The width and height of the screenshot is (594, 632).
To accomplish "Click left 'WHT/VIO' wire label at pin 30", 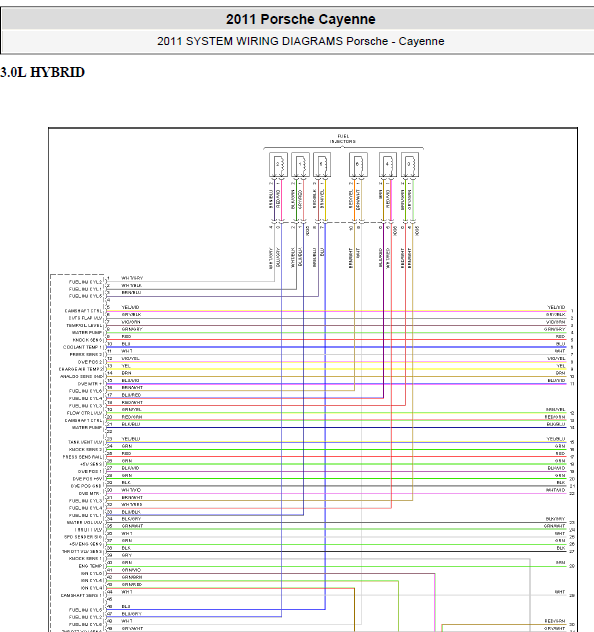I will pyautogui.click(x=131, y=490).
